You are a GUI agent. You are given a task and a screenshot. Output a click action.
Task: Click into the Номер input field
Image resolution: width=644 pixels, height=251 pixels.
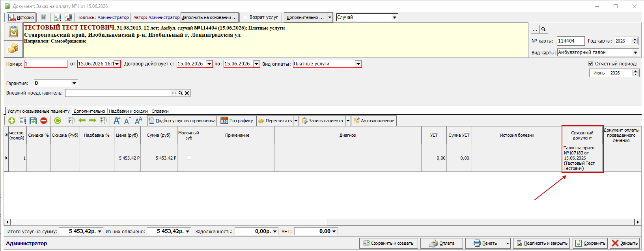tap(46, 64)
